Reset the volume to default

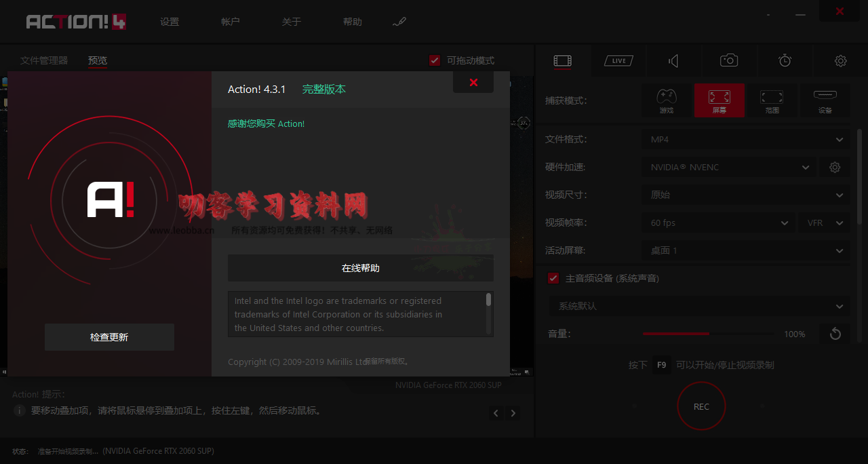coord(835,334)
